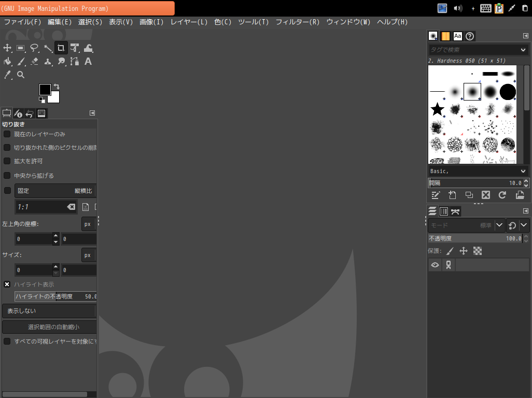The height and width of the screenshot is (398, 532).
Task: Select the Paths tool
Action: coord(75,61)
